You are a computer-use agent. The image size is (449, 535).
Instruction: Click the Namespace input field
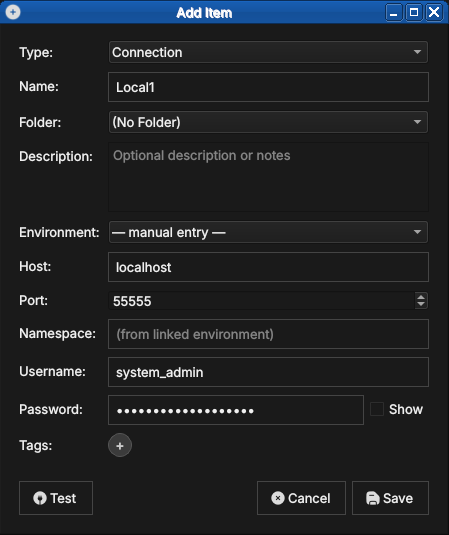pos(268,334)
